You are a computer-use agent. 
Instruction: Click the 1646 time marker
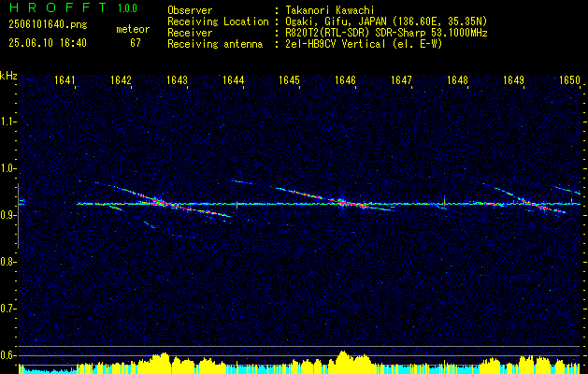pos(345,80)
